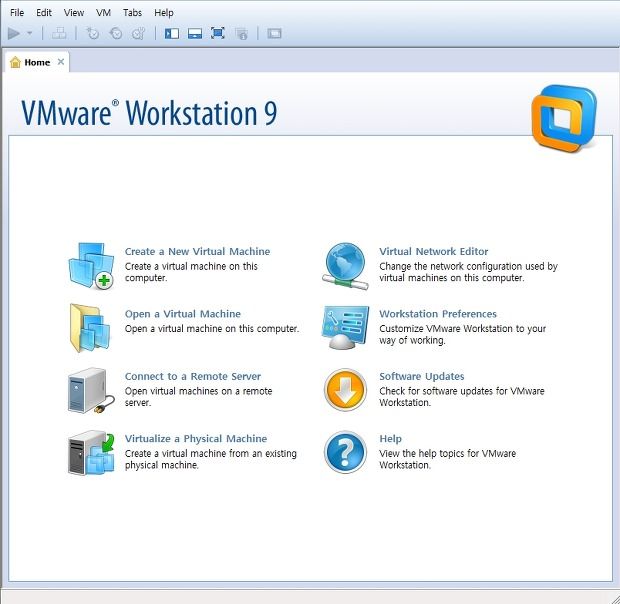Click the VMware logo in the header
Viewport: 620px width, 604px height.
(x=564, y=118)
